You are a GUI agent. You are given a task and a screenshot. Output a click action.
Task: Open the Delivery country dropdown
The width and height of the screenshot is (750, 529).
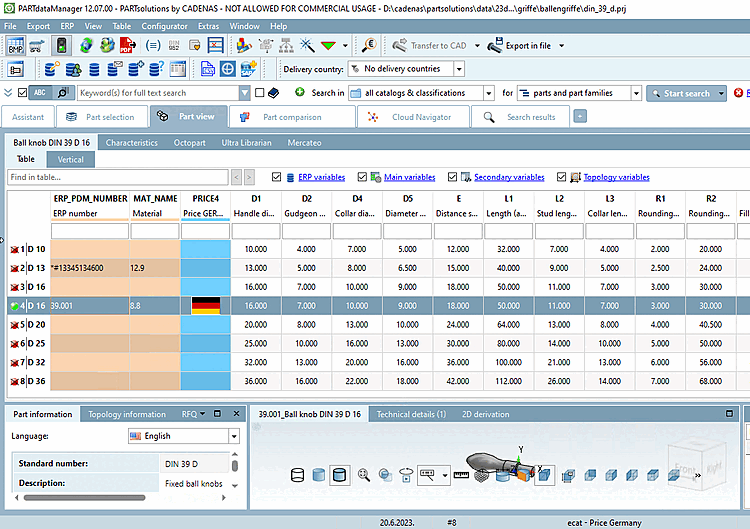pyautogui.click(x=459, y=69)
